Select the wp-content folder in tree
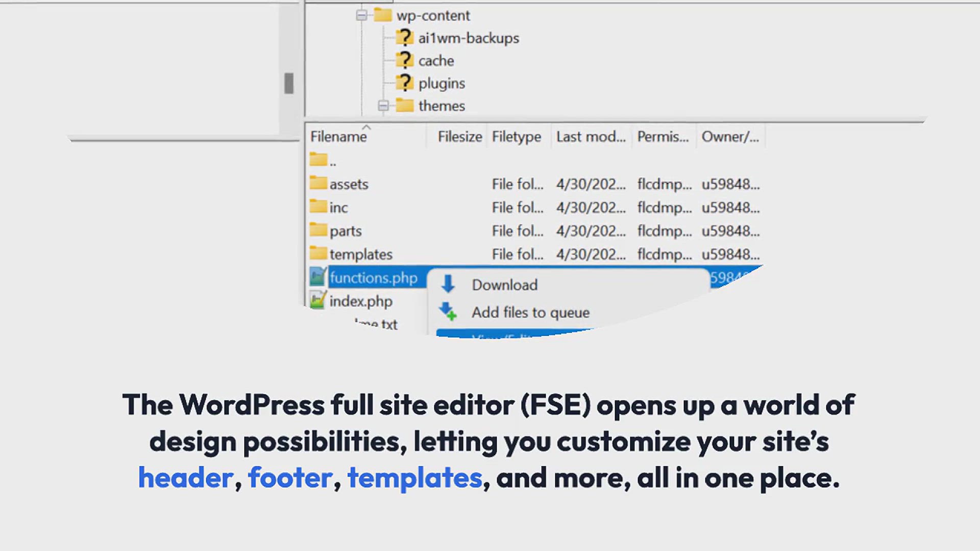The height and width of the screenshot is (551, 980). [433, 16]
